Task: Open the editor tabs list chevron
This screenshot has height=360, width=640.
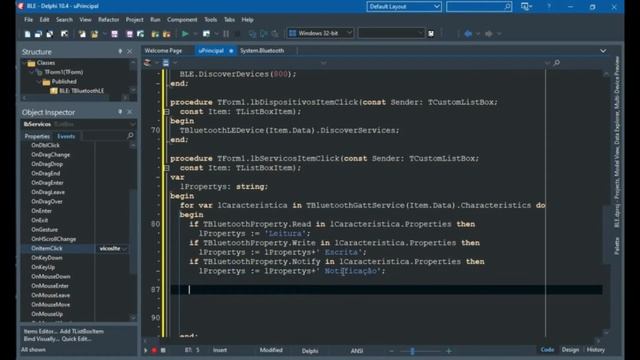Action: (603, 51)
